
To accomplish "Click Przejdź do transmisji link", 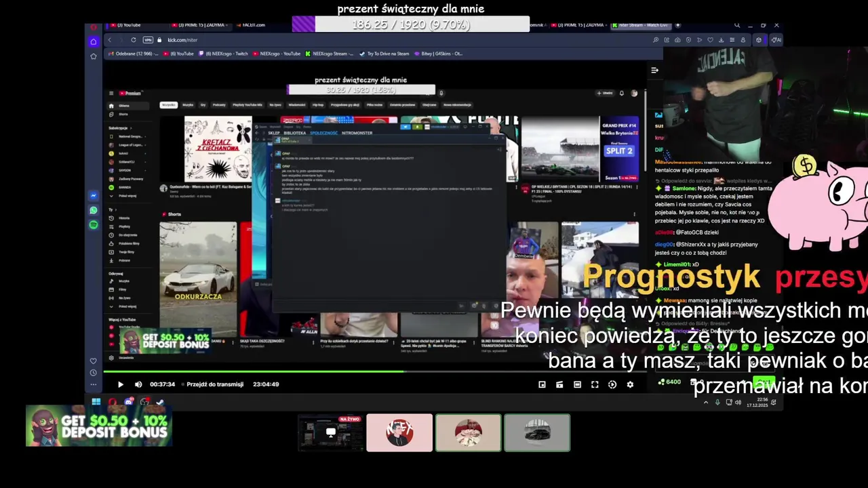I will click(x=215, y=384).
